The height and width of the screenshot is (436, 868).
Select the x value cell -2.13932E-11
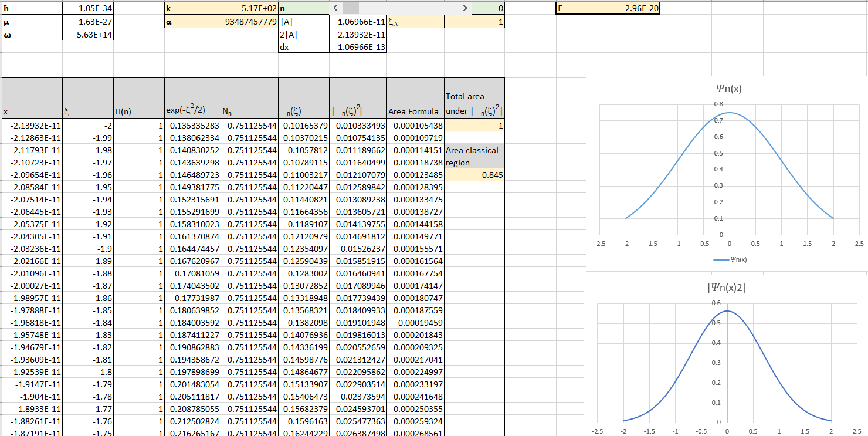click(x=32, y=126)
